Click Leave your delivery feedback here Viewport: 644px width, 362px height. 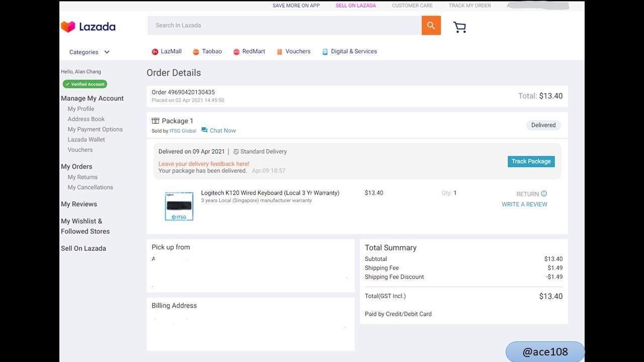coord(204,164)
